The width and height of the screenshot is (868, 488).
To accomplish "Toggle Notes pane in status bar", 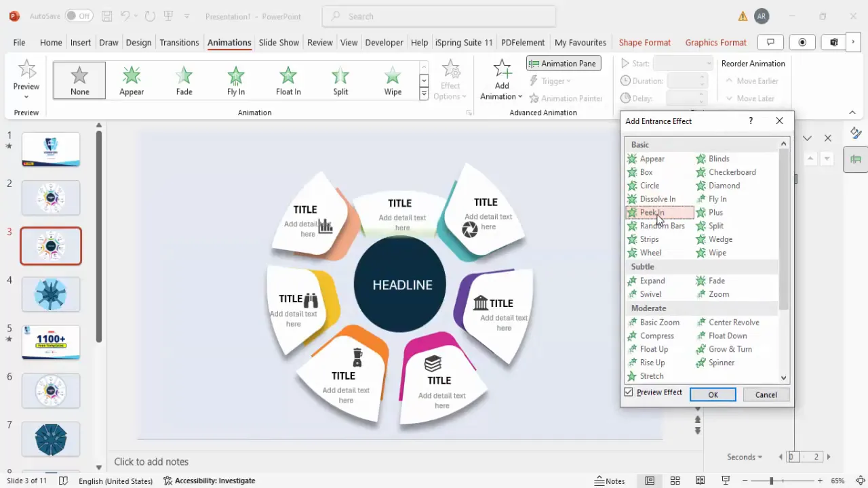I will [610, 481].
